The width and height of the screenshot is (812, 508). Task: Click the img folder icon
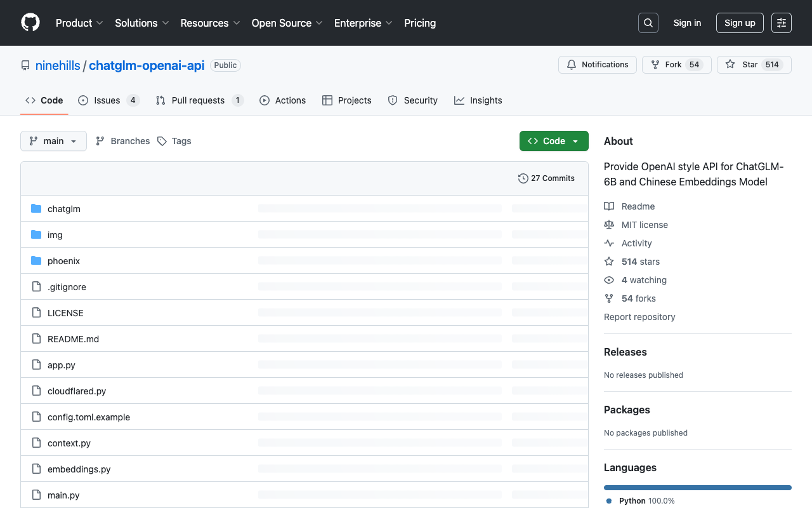[36, 235]
